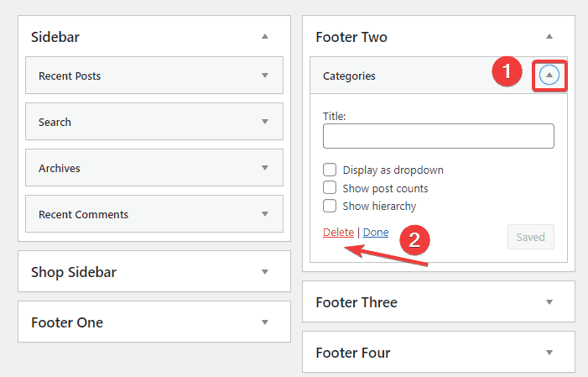Expand the Recent Comments widget arrow
The height and width of the screenshot is (377, 588).
[264, 214]
